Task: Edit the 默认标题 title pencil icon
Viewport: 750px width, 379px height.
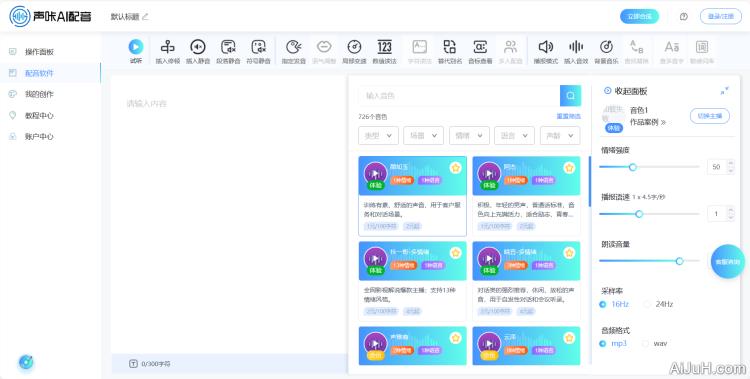Action: (x=145, y=17)
